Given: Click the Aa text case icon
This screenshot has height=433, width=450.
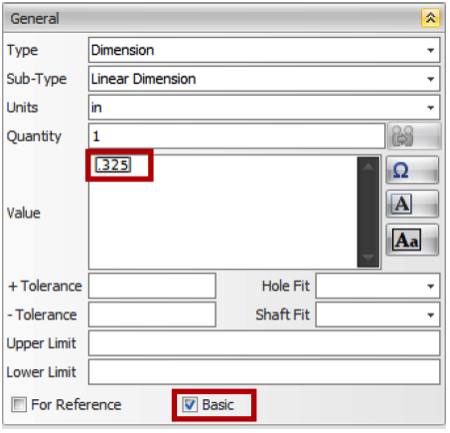Looking at the screenshot, I should pos(412,239).
